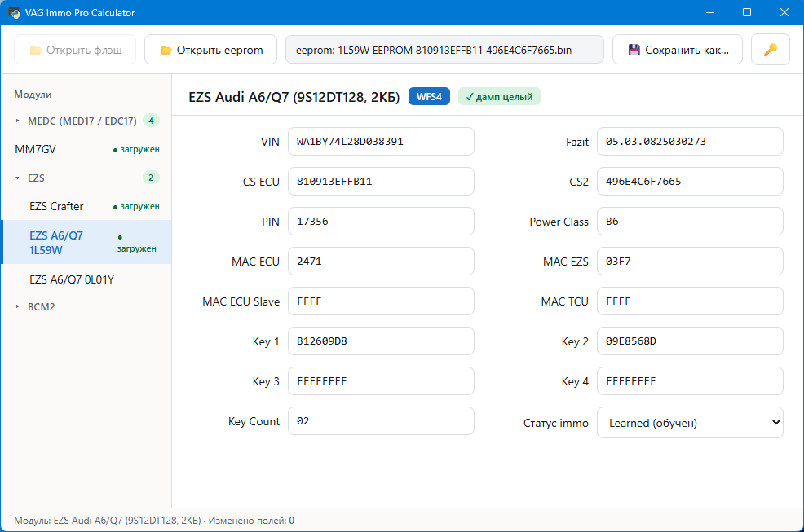Open the Открыть флэш button
This screenshot has height=532, width=804.
[x=75, y=50]
